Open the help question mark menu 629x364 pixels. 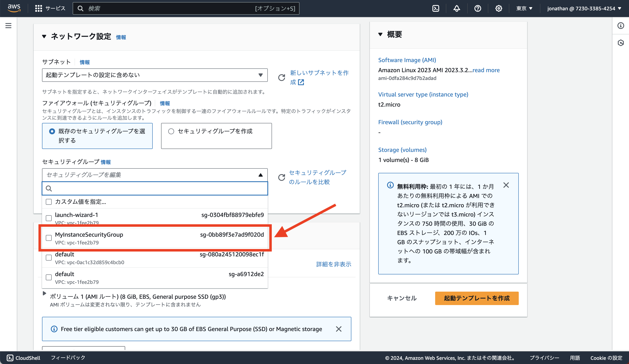coord(478,8)
